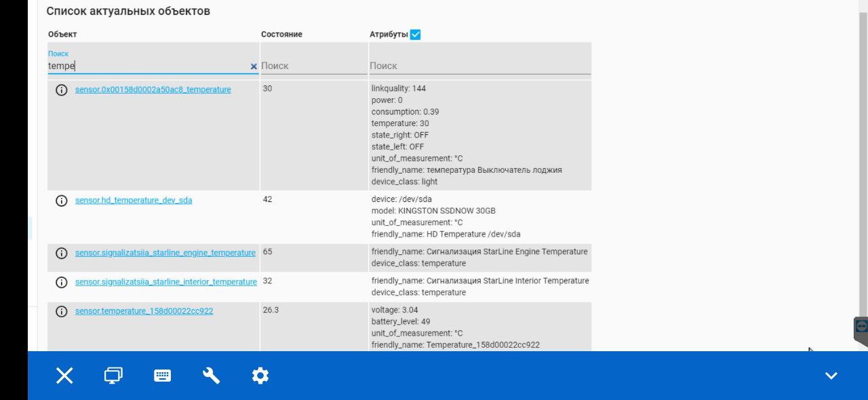Open link sensor.signalizatsiia_starline_interior_temperature

point(166,282)
